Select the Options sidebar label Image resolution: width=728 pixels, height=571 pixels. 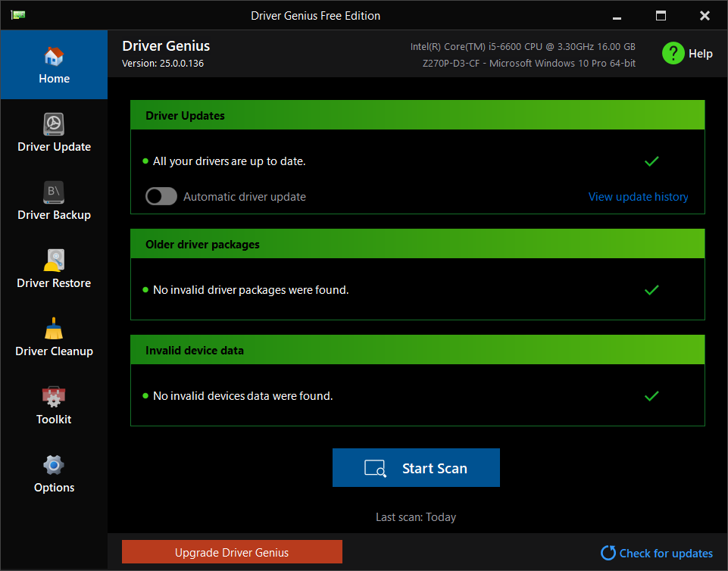54,488
